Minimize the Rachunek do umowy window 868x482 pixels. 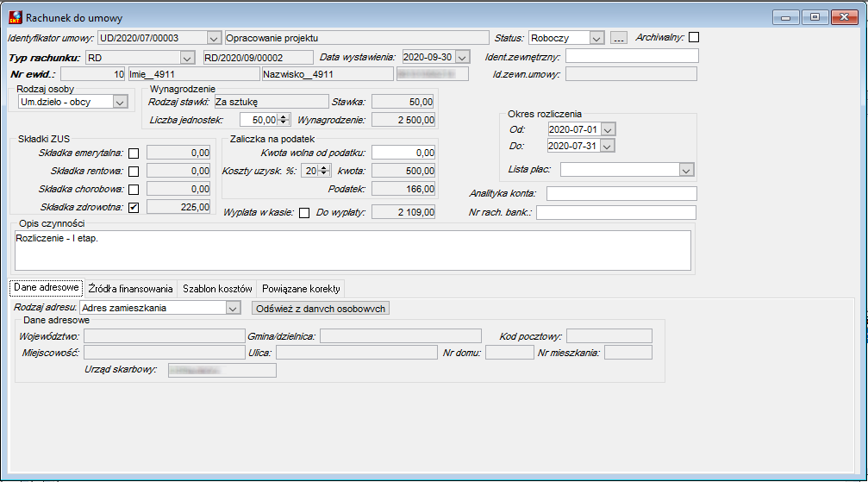pyautogui.click(x=785, y=18)
